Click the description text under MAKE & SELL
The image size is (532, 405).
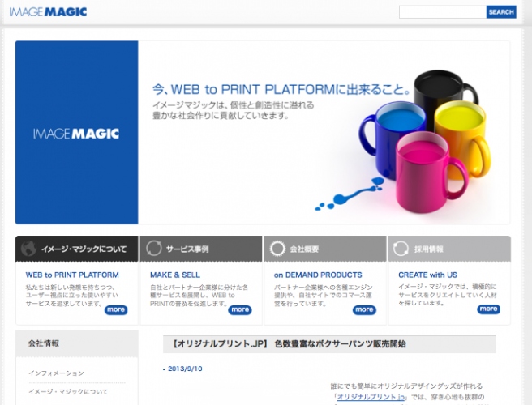tap(199, 296)
